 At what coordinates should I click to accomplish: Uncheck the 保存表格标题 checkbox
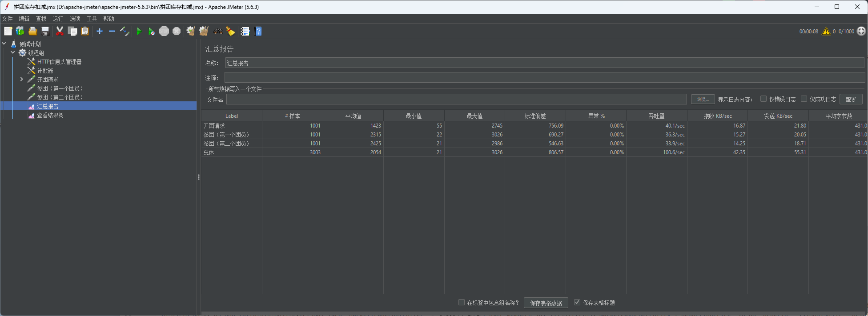point(577,302)
